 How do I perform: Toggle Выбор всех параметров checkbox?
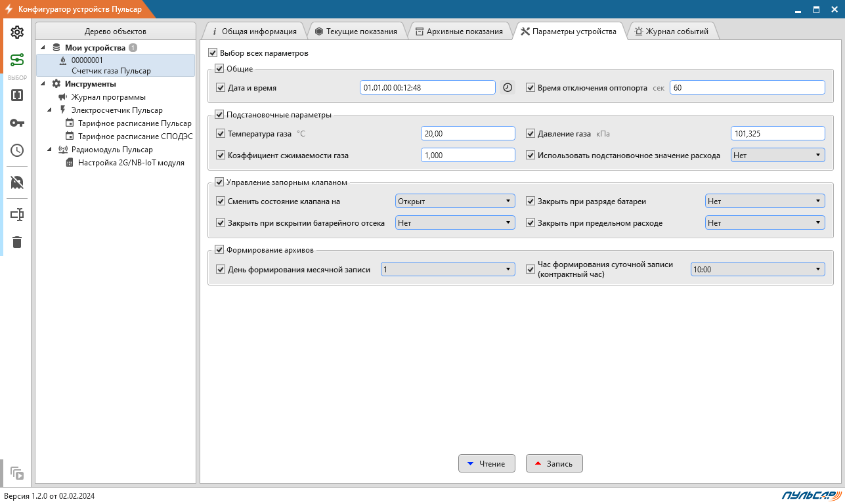[x=212, y=53]
